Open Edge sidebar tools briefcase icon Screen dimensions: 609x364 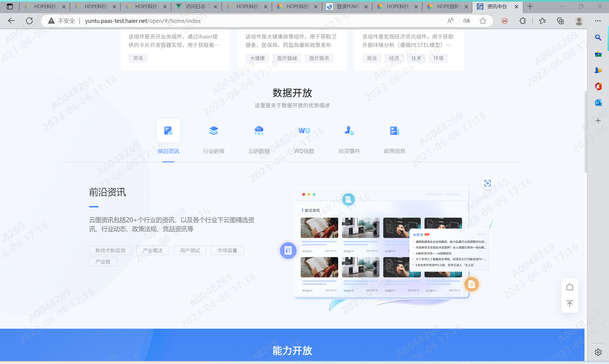[598, 54]
